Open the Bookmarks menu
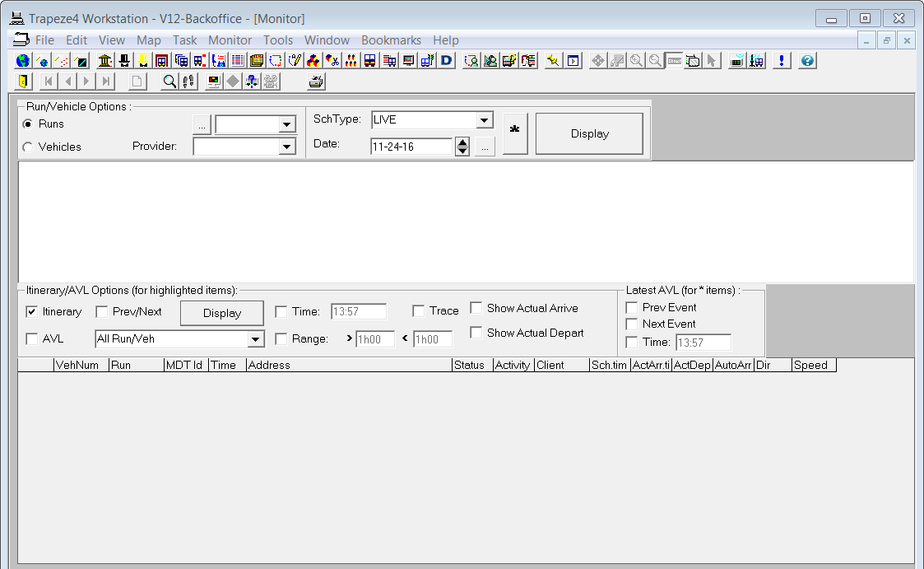This screenshot has height=569, width=924. pos(391,40)
